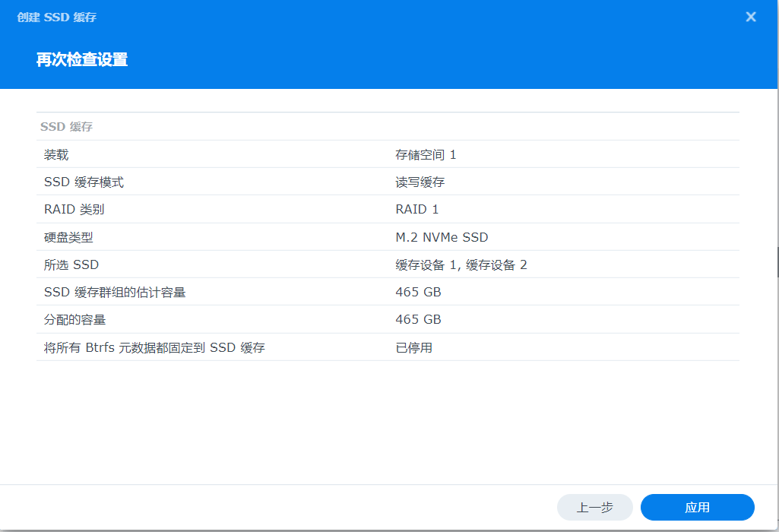The image size is (779, 532).
Task: Click the 硬盘类型 label
Action: click(68, 237)
